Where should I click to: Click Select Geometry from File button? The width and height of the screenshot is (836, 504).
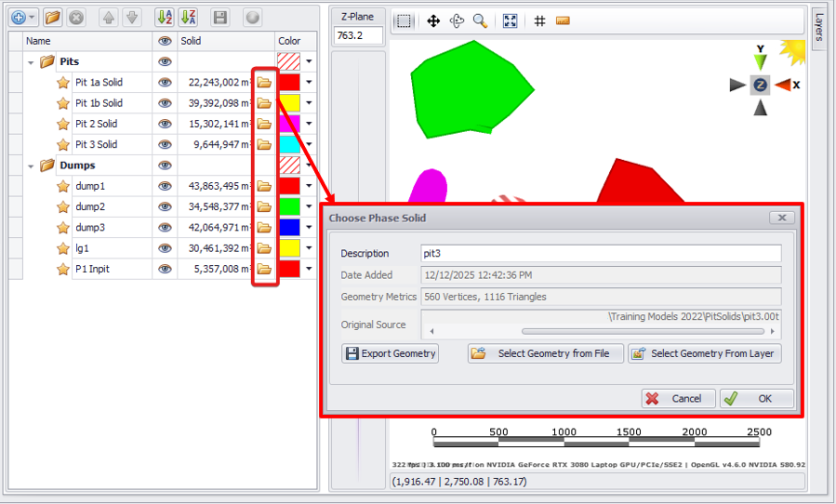[546, 353]
